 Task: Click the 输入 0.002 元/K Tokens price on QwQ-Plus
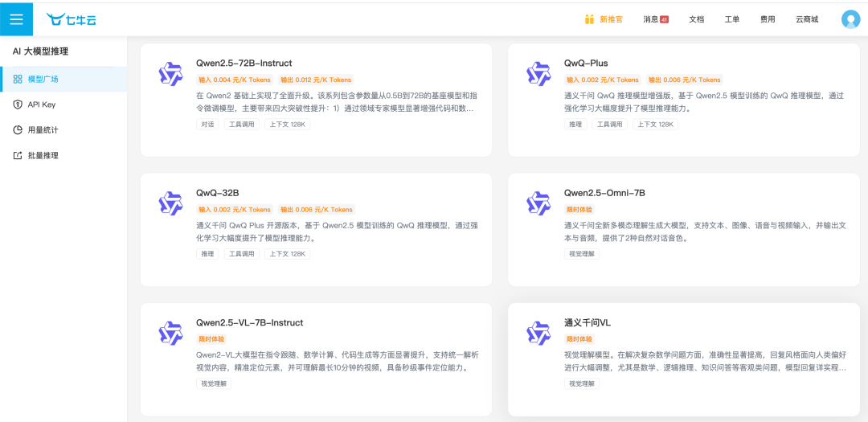tap(602, 80)
